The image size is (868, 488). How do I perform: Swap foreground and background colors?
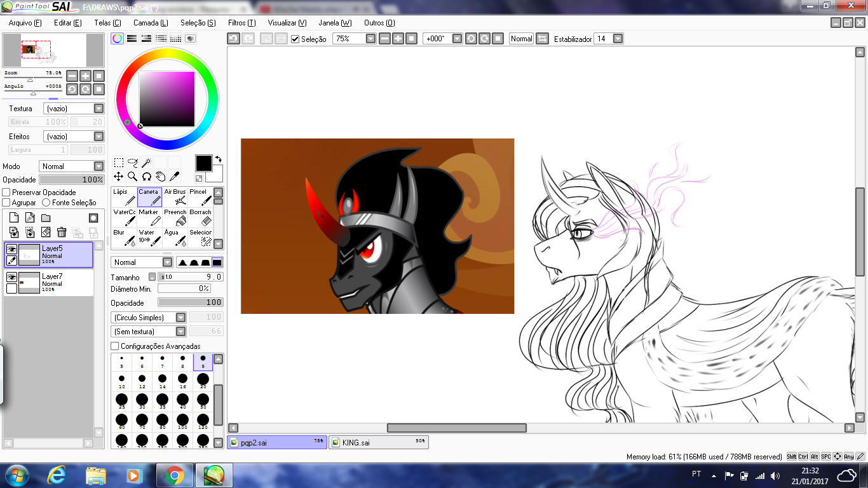[219, 159]
